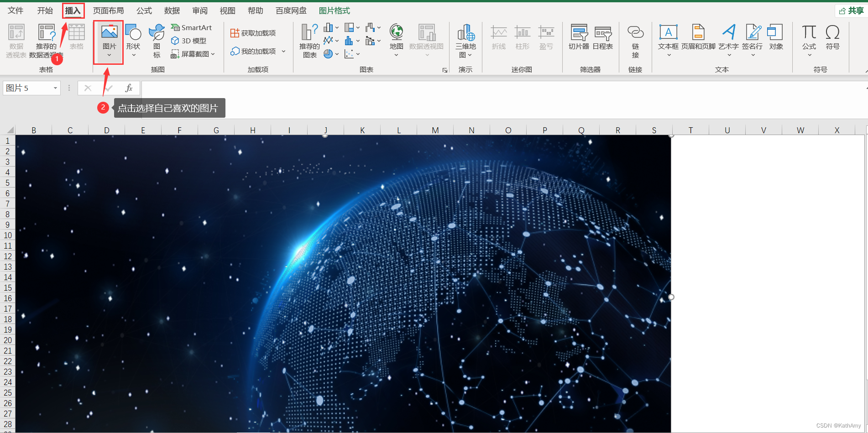Open the Name Box dropdown arrow
The image size is (868, 433).
pos(55,88)
